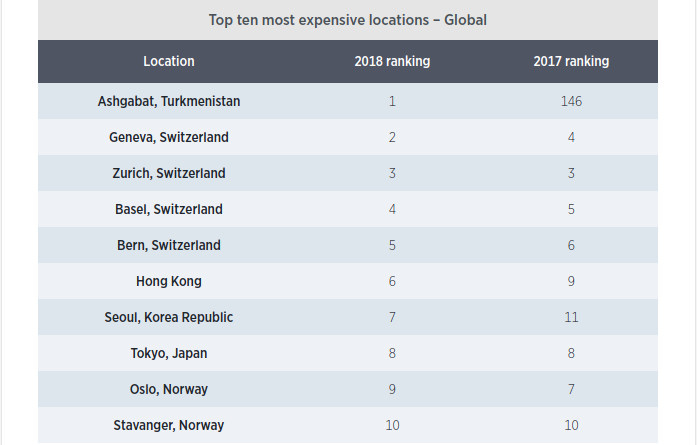Select the Geneva, Switzerland cell

pos(169,137)
